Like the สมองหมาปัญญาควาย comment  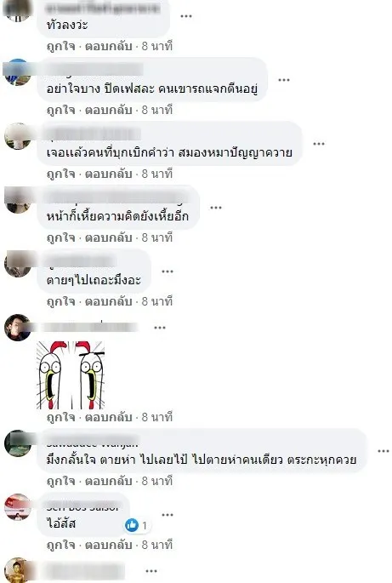[x=61, y=174]
